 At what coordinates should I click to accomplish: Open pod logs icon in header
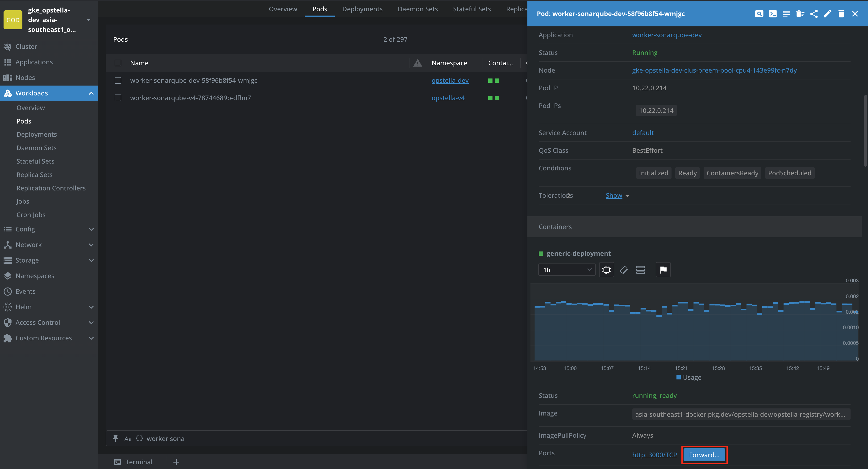coord(786,14)
